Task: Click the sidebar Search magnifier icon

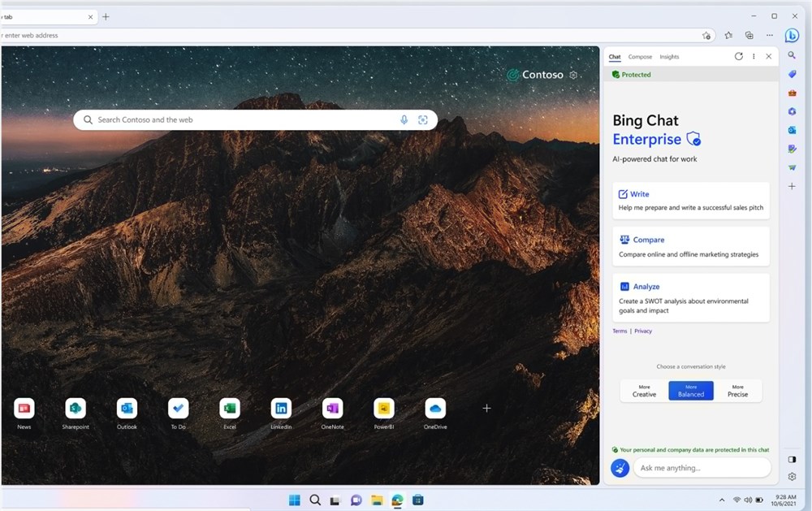Action: [x=792, y=55]
